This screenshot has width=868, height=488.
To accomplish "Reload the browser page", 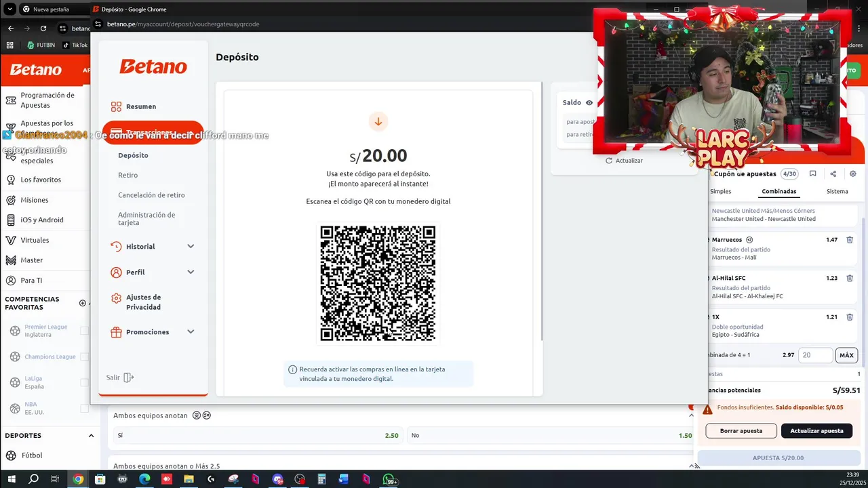I will (x=43, y=28).
